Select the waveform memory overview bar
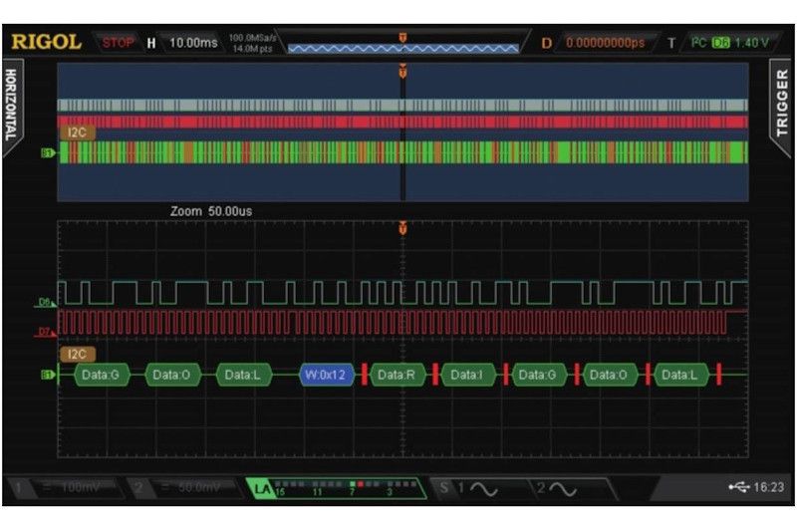The height and width of the screenshot is (532, 797). (x=402, y=47)
